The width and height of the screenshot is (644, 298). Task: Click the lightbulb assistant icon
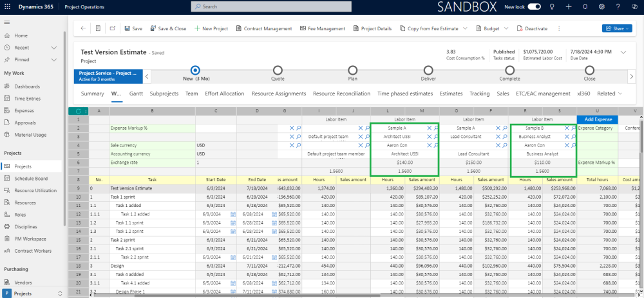551,6
